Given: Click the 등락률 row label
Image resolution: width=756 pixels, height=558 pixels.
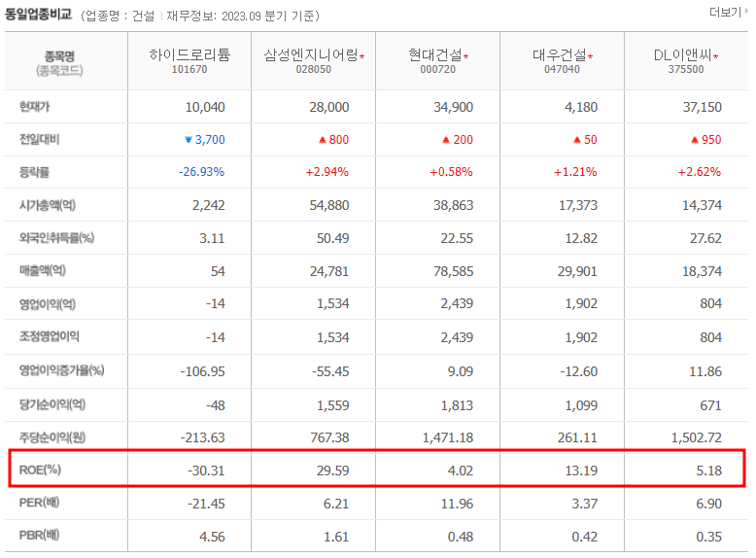Looking at the screenshot, I should (x=34, y=172).
